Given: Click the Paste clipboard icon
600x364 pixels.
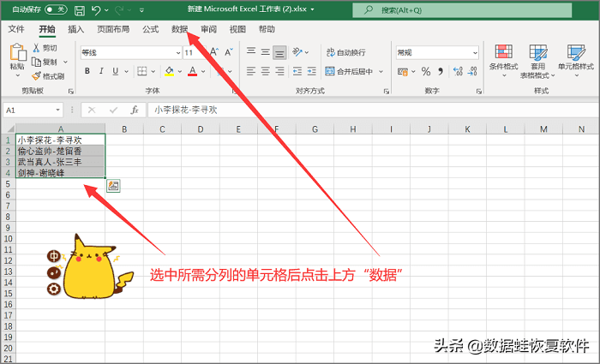Looking at the screenshot, I should [18, 52].
